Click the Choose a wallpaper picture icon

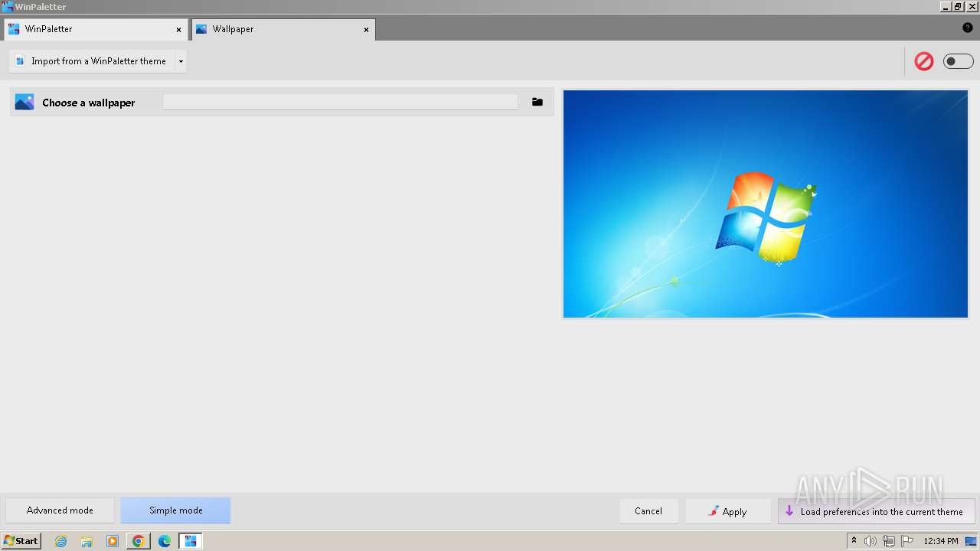[x=24, y=102]
